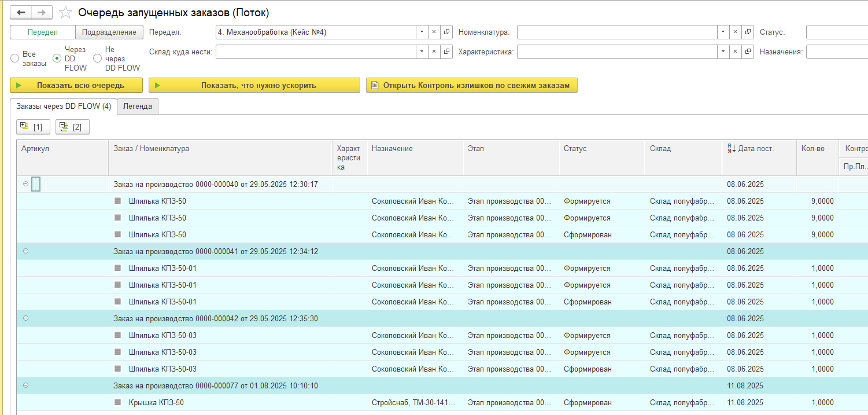Collapse order 0000-000041 group
The height and width of the screenshot is (415, 868).
pyautogui.click(x=25, y=251)
